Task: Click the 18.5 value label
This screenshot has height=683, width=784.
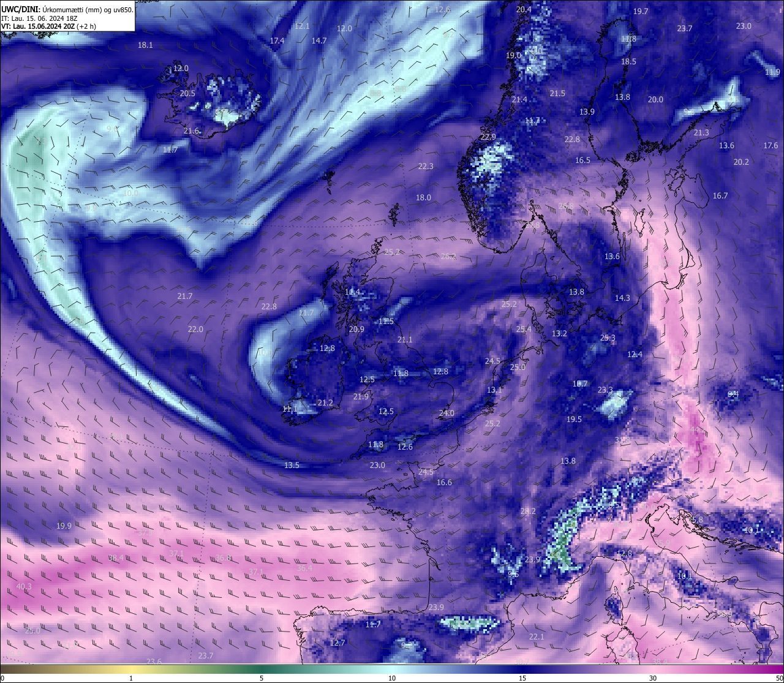Action: [628, 62]
